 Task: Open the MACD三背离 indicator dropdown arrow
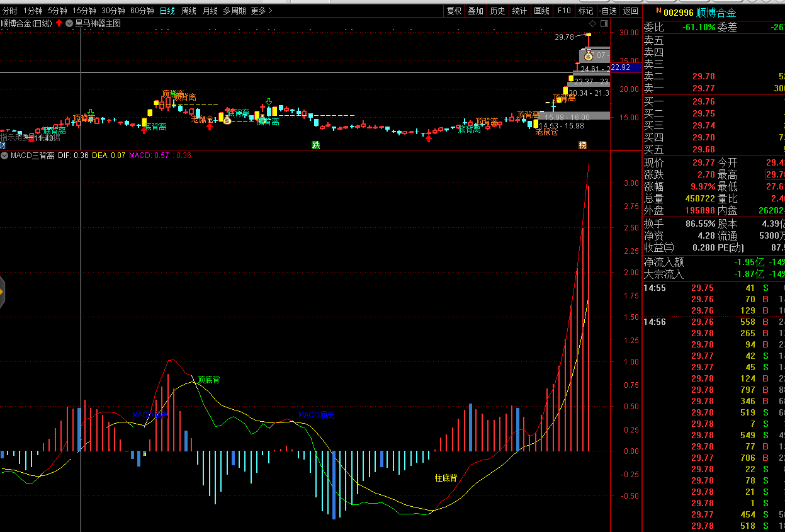(5, 155)
